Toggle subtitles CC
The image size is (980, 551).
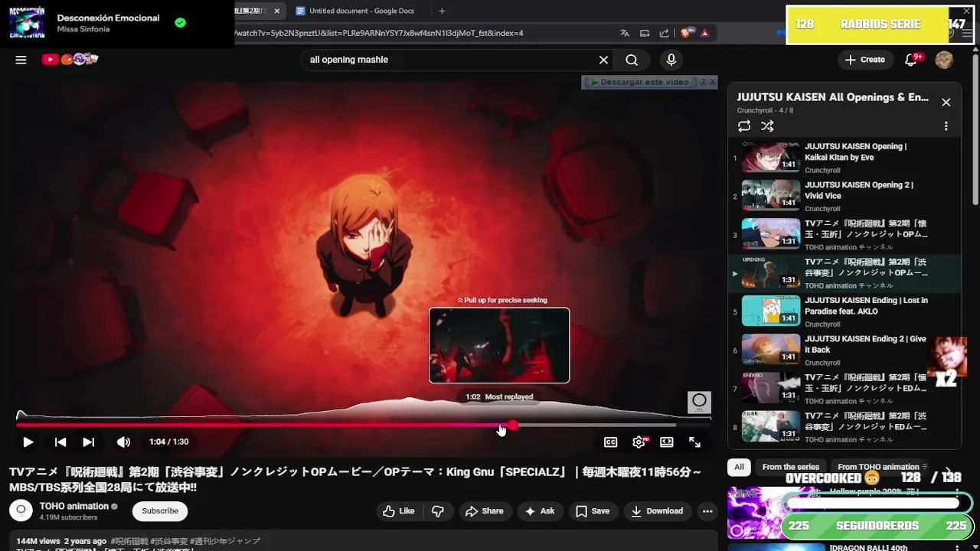(610, 442)
